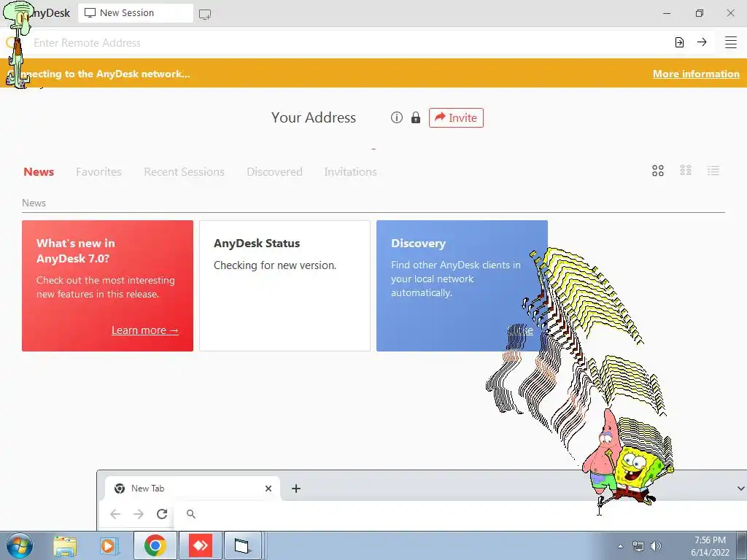Image resolution: width=747 pixels, height=560 pixels.
Task: Click the New Session tab
Action: tap(136, 13)
